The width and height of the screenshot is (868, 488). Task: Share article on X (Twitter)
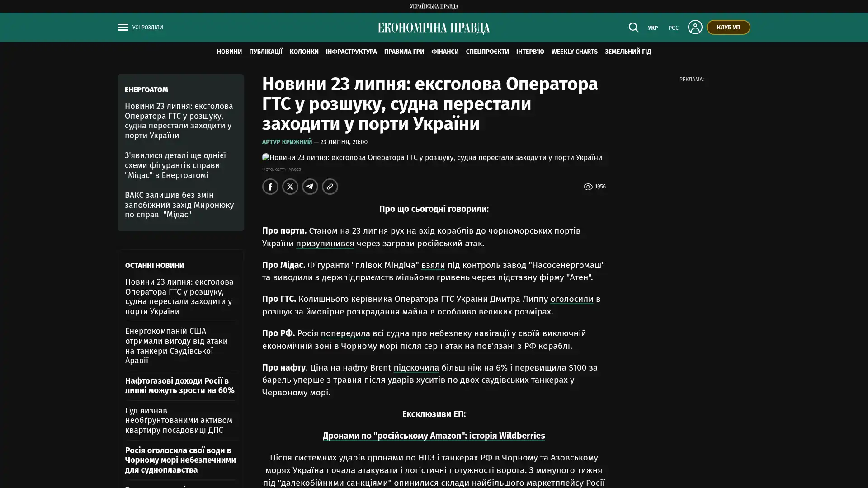[290, 187]
